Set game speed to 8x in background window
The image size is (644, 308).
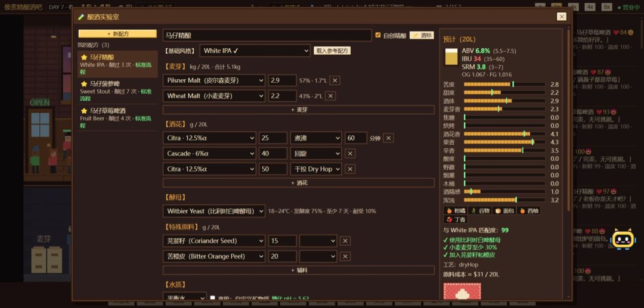pos(606,7)
